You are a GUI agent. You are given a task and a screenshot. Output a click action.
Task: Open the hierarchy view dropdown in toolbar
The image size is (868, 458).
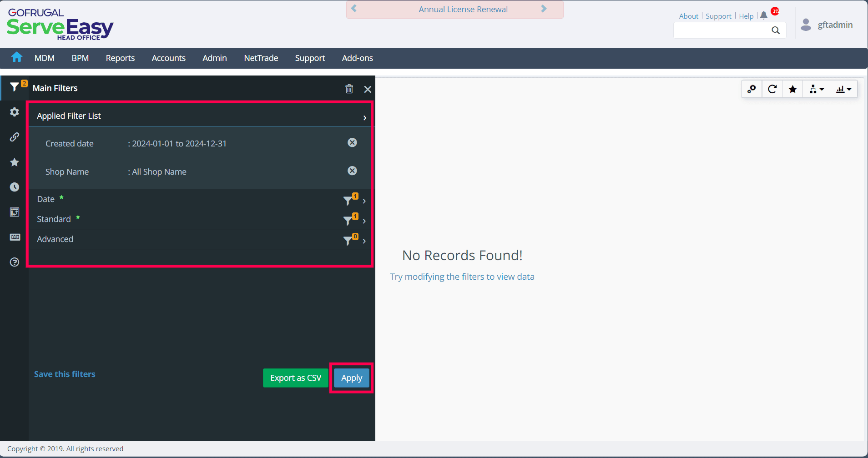817,89
